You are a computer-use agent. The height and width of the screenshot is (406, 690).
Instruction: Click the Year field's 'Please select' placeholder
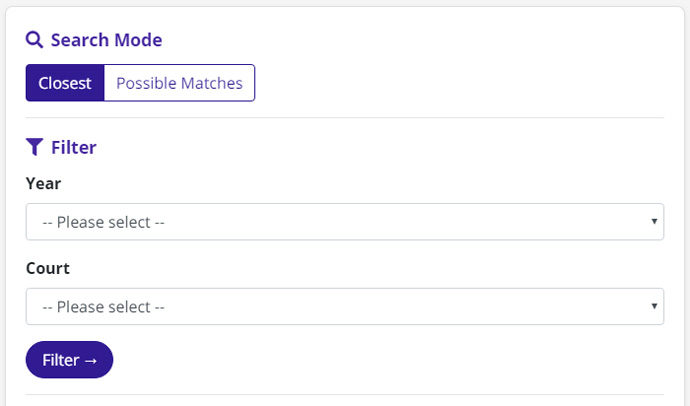point(103,222)
